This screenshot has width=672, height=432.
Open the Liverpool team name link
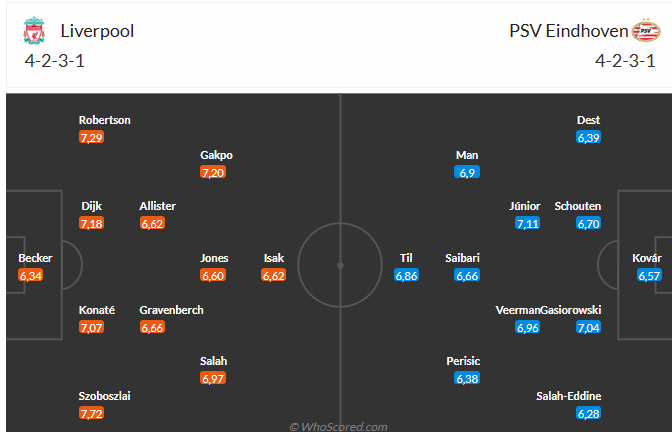coord(97,31)
